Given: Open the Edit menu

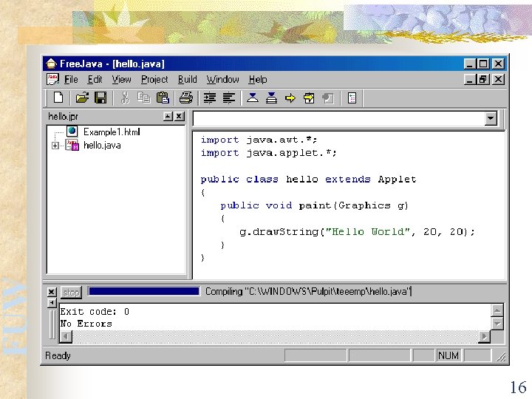Looking at the screenshot, I should coord(95,79).
